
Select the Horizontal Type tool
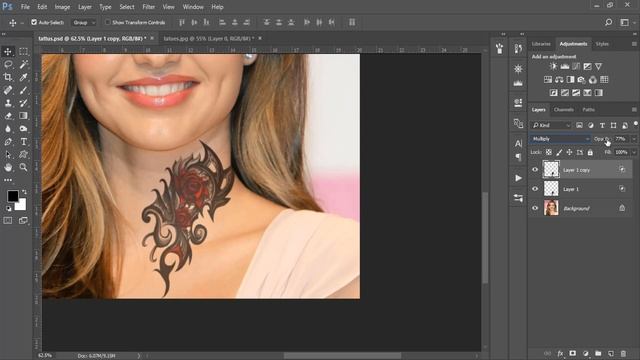click(23, 142)
